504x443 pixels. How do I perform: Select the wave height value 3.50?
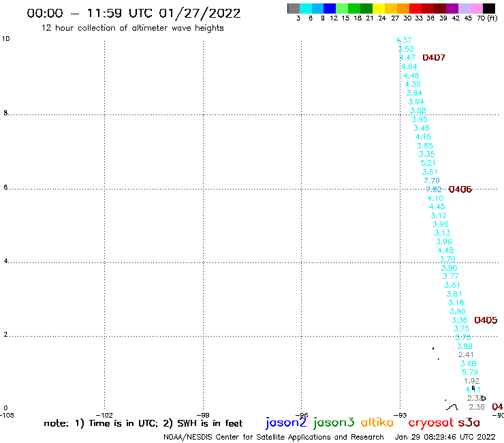pyautogui.click(x=406, y=49)
